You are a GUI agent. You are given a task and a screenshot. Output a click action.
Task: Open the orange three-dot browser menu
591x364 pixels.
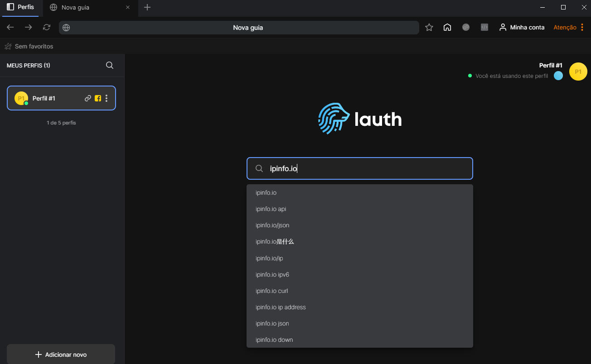point(582,28)
